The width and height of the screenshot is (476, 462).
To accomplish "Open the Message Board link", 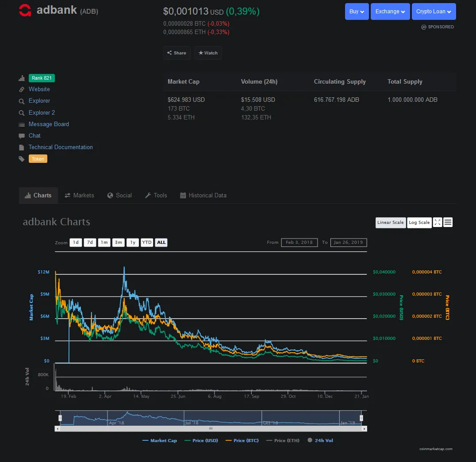I will click(49, 124).
